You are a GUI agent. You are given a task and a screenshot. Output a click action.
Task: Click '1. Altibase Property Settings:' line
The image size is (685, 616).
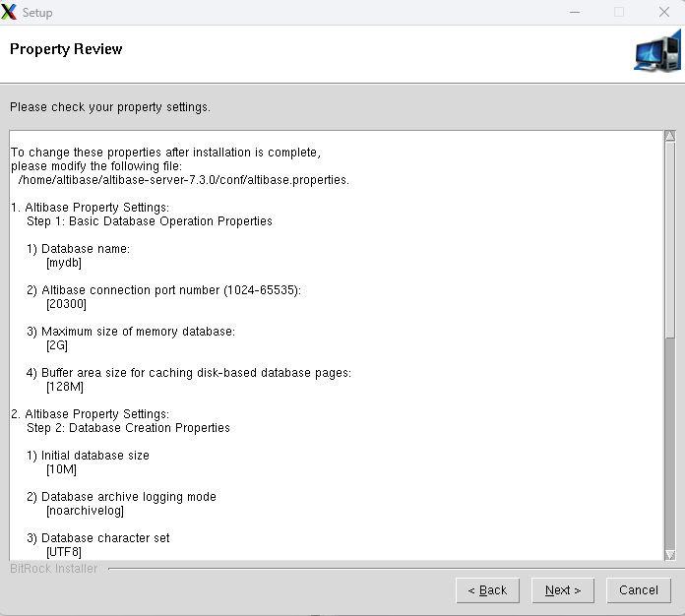tap(90, 207)
